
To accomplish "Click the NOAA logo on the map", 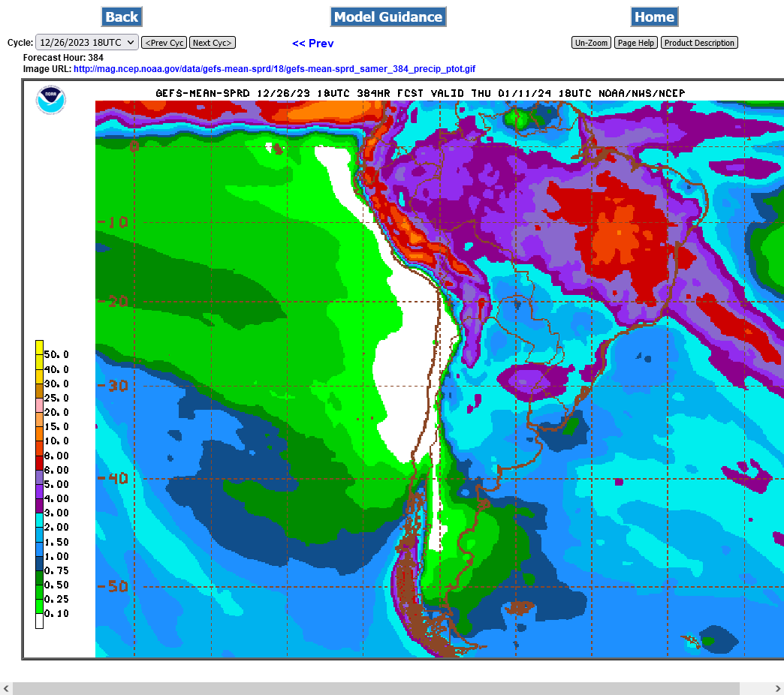I will tap(51, 100).
